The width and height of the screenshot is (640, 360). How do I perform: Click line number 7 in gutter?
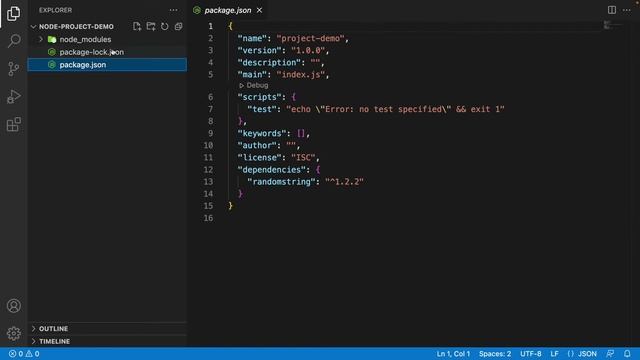pos(210,109)
